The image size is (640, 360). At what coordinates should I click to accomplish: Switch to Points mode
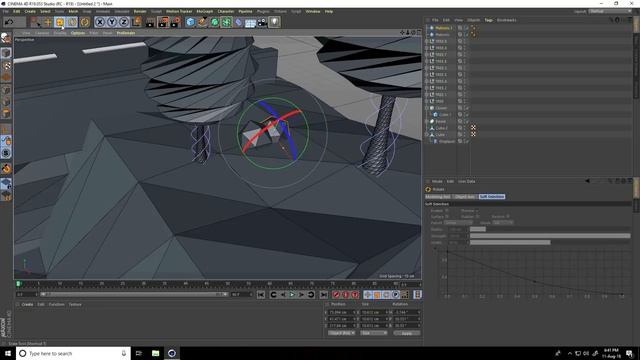click(x=6, y=90)
